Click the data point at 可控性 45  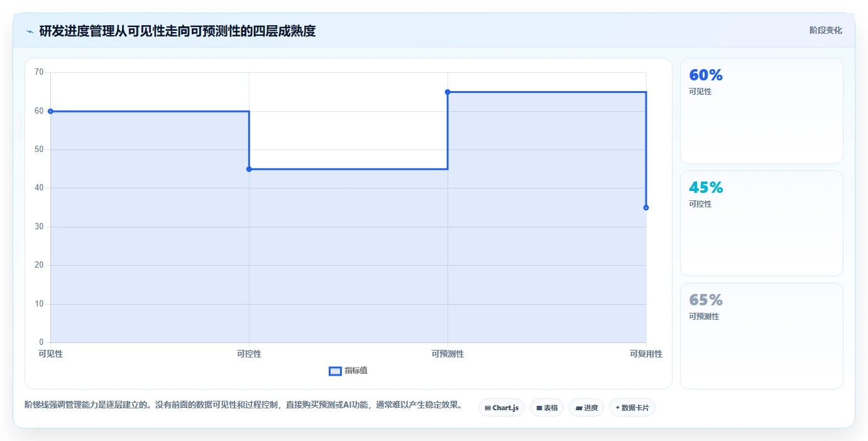(249, 169)
